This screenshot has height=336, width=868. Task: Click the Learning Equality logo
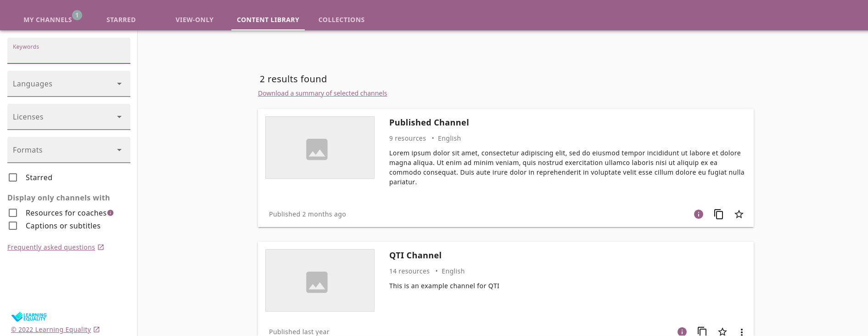pyautogui.click(x=29, y=317)
